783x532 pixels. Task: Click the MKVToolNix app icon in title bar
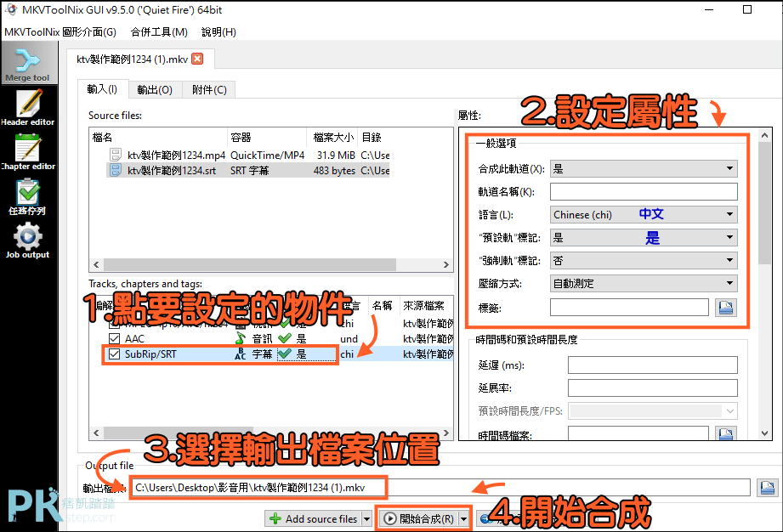[11, 9]
